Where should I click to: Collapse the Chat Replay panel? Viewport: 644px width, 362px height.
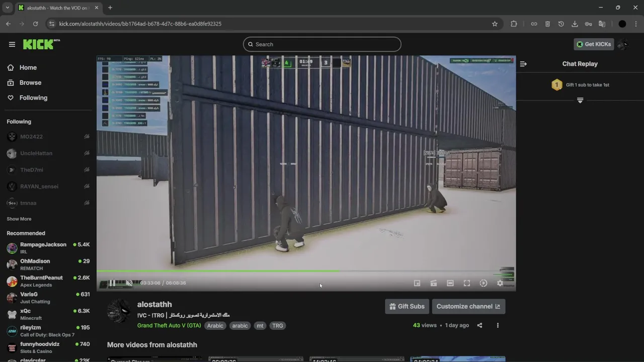tap(523, 64)
